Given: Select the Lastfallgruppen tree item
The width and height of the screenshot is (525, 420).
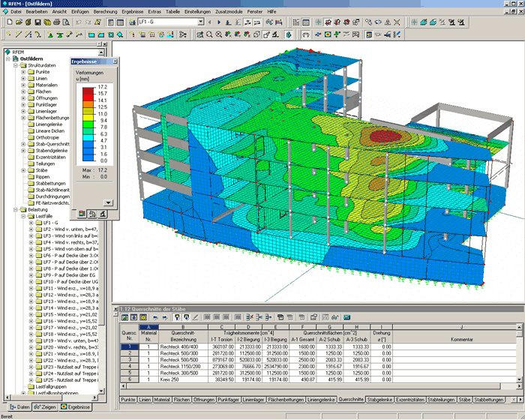Looking at the screenshot, I should (x=51, y=386).
